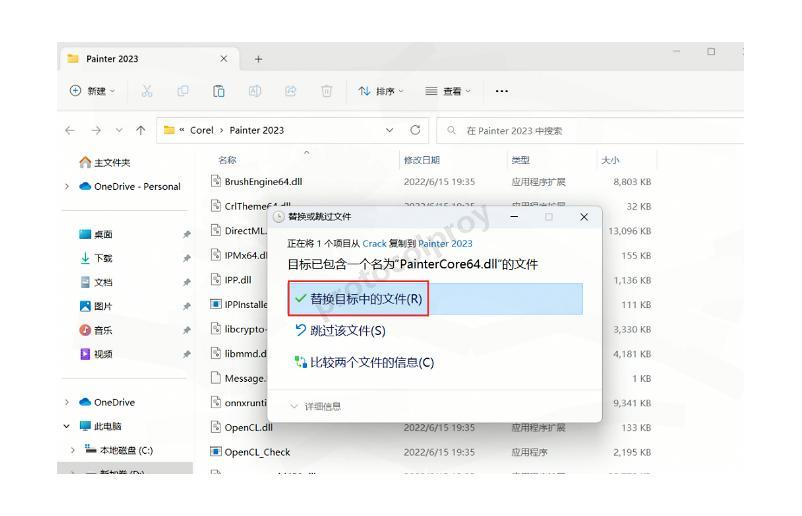This screenshot has width=802, height=516.
Task: Open 图片 (Pictures) quick access
Action: click(96, 306)
